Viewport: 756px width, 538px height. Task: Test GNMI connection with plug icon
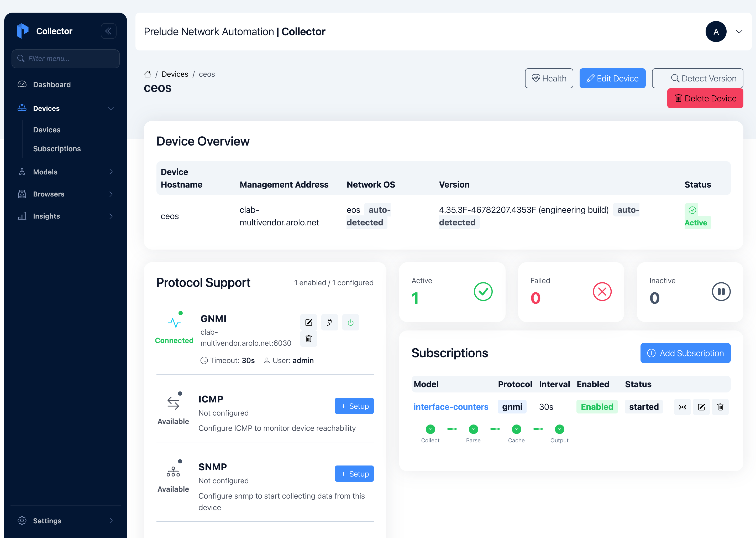329,322
